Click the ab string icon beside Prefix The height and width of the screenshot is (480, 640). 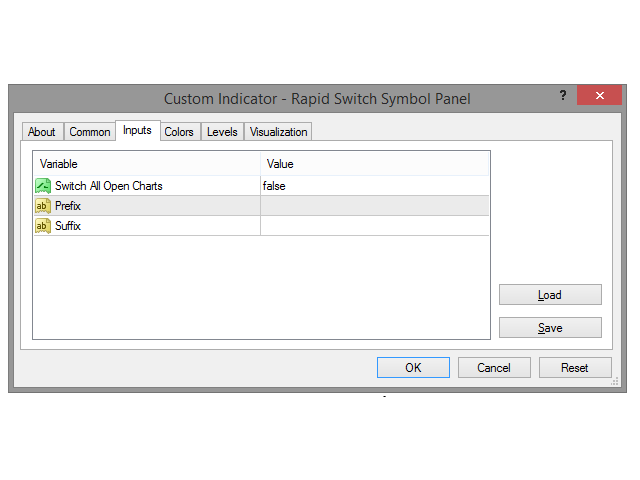pyautogui.click(x=43, y=206)
